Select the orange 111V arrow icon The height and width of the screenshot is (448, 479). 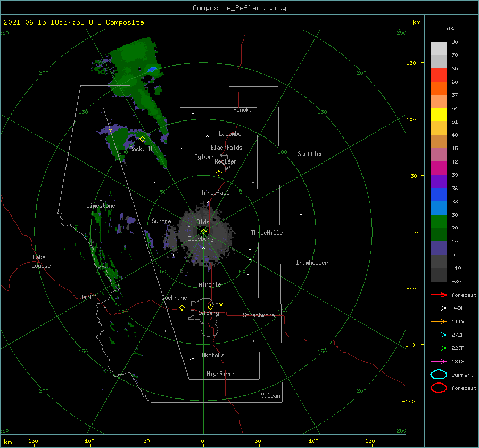pos(439,321)
